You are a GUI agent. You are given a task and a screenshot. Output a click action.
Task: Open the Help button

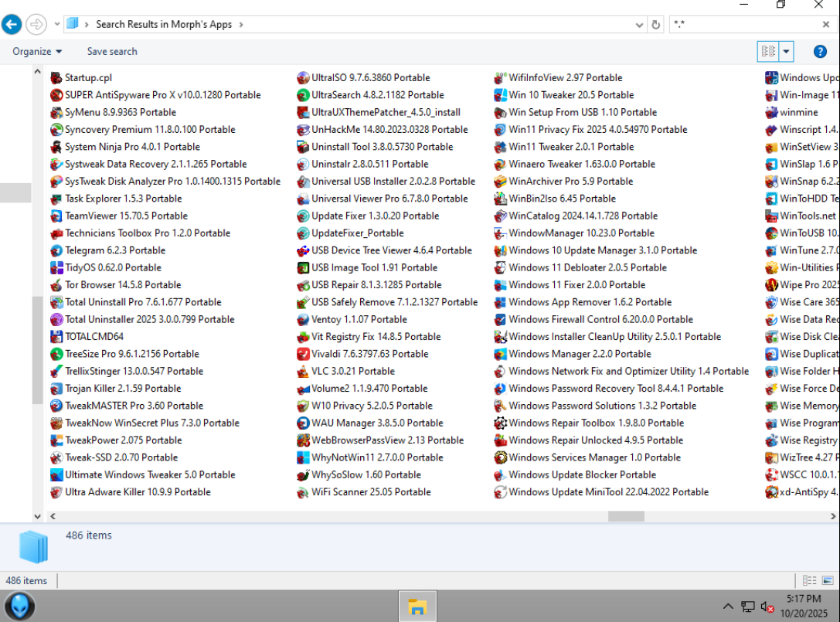pyautogui.click(x=820, y=52)
